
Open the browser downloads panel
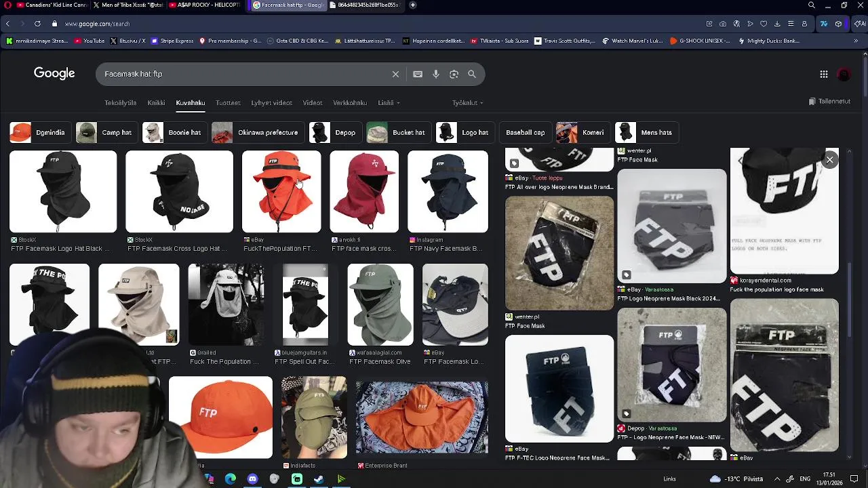777,24
